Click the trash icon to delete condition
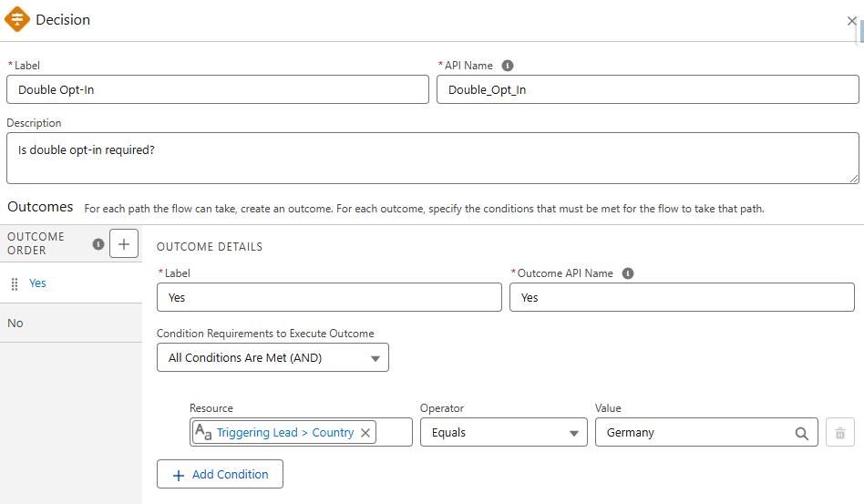Image resolution: width=864 pixels, height=504 pixels. 839,433
